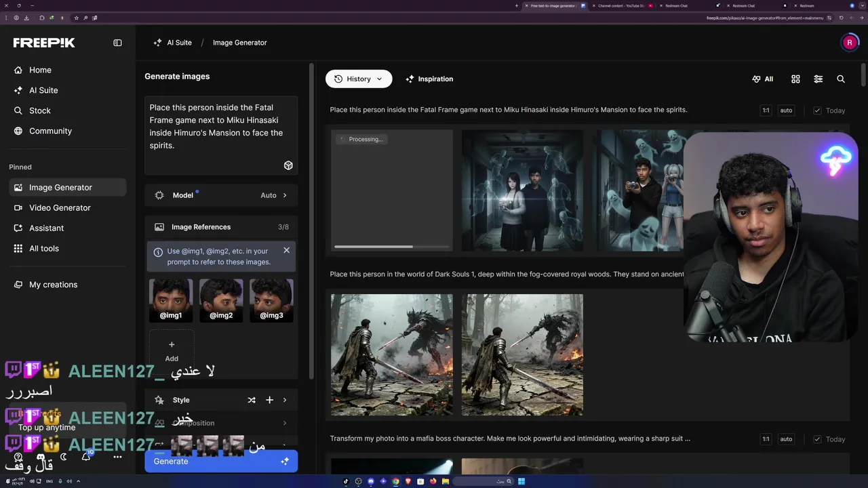Open the user profile avatar
This screenshot has width=868, height=488.
click(850, 43)
